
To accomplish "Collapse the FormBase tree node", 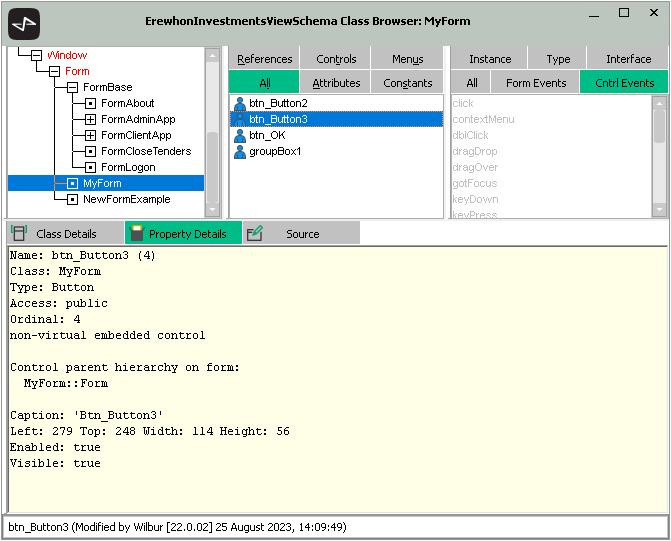I will coord(72,87).
